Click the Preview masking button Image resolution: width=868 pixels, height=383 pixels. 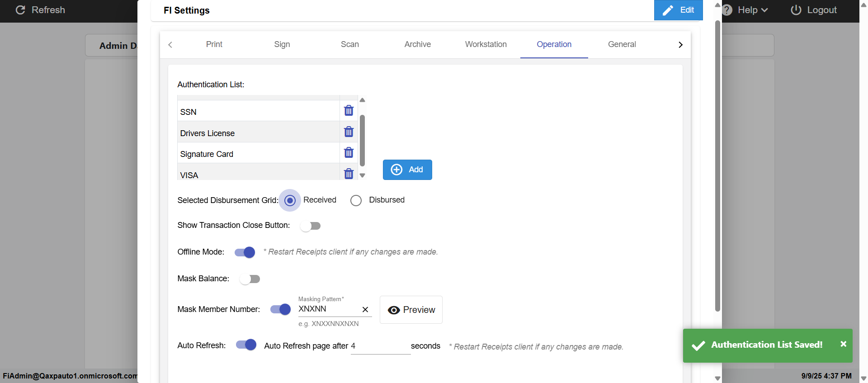click(x=411, y=310)
